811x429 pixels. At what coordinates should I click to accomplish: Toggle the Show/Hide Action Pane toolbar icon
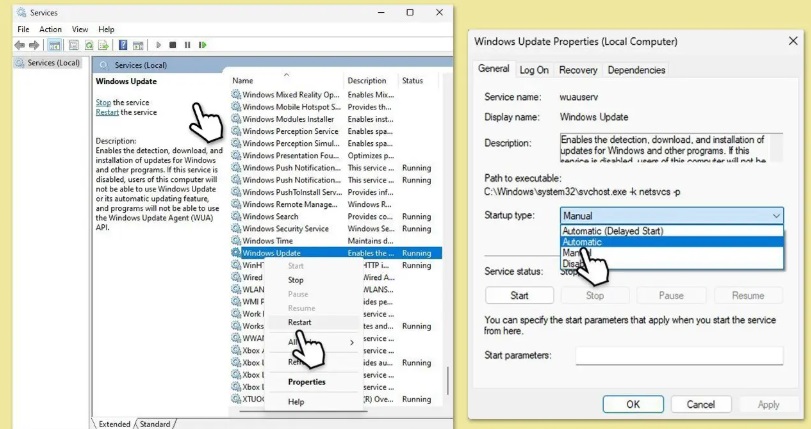138,45
